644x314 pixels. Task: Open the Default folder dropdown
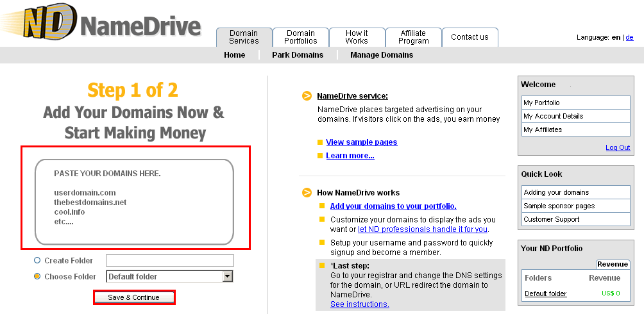[169, 276]
